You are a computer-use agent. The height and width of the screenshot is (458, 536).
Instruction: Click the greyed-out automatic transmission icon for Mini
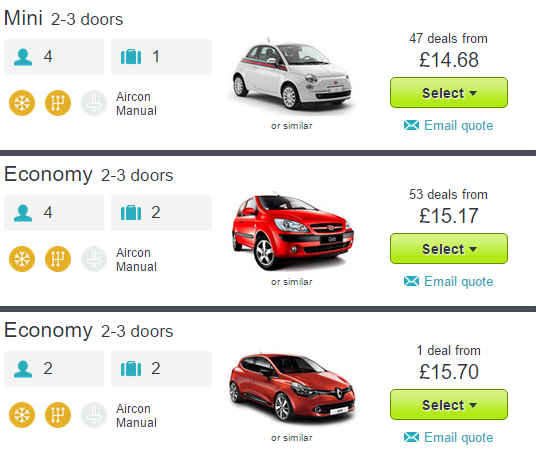point(94,103)
